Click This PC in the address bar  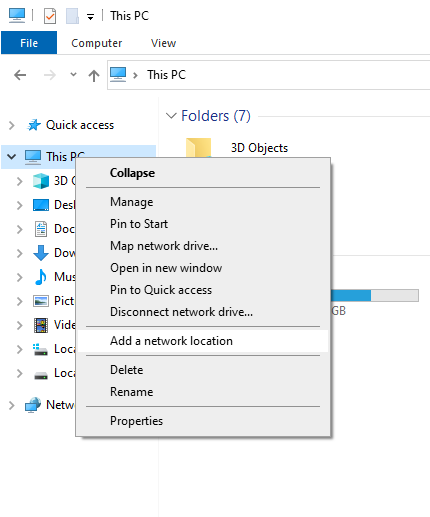166,75
